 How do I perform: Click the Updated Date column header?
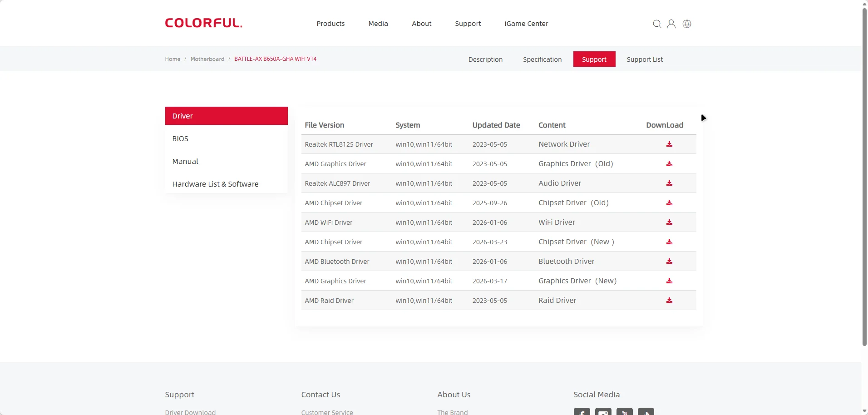(x=496, y=125)
